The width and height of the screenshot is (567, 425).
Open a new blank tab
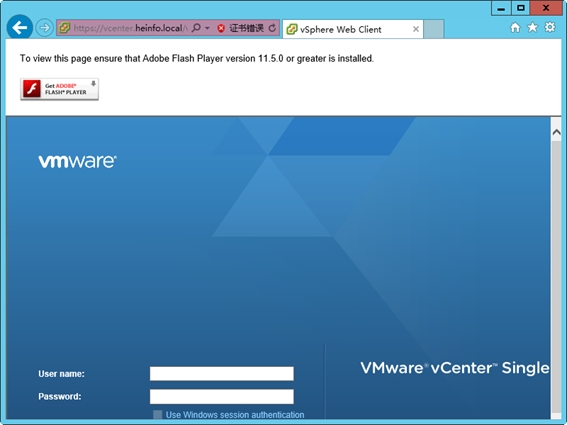[434, 29]
